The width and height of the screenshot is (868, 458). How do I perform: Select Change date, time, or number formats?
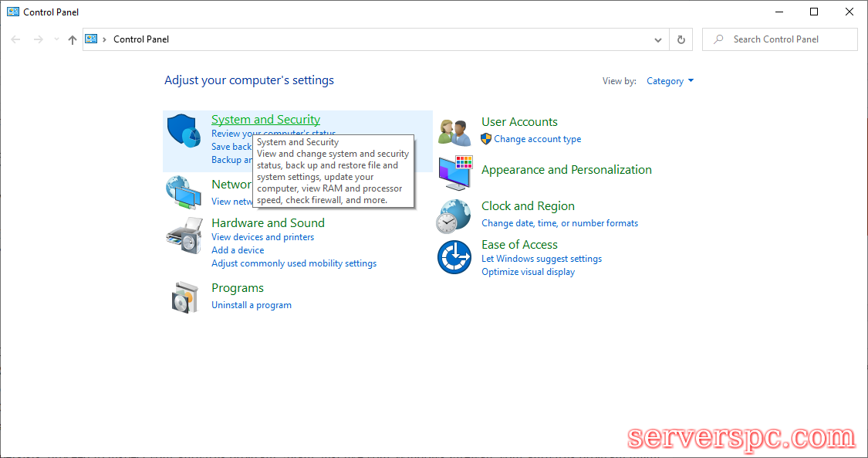559,223
